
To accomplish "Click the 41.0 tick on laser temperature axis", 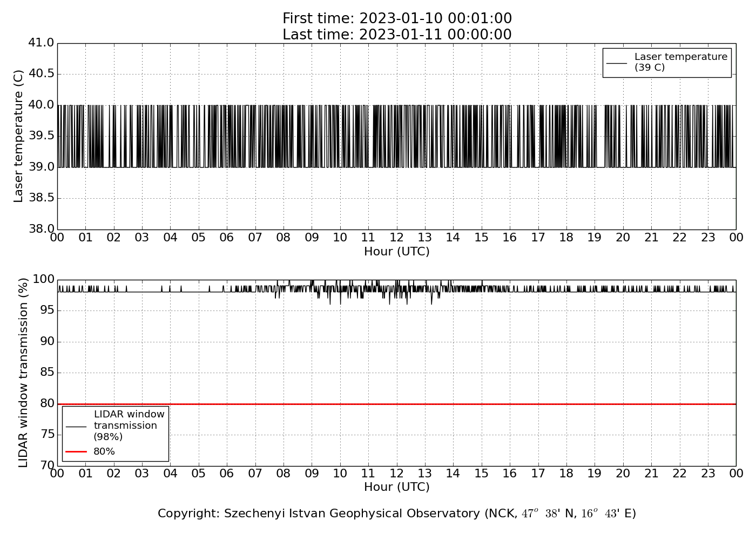I will coord(41,43).
